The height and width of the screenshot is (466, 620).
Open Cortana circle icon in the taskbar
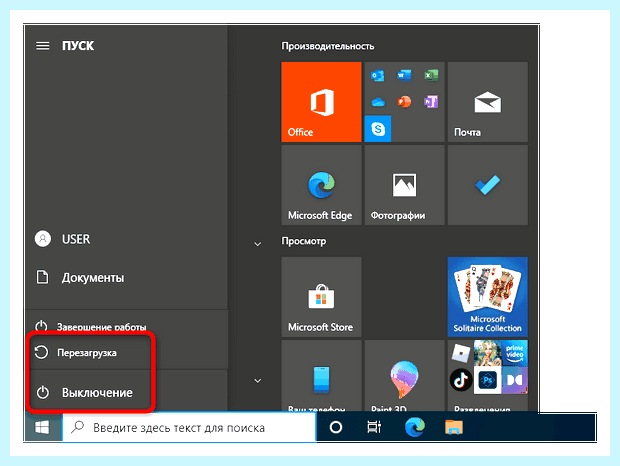point(336,427)
